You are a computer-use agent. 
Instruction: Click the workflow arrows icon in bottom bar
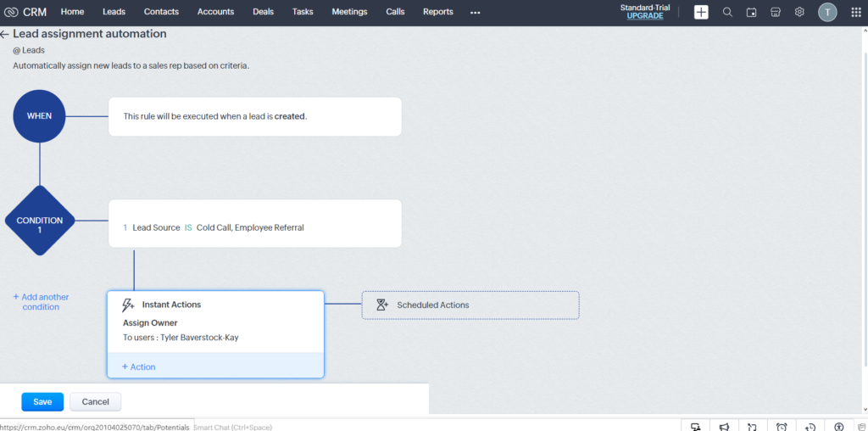tap(753, 427)
